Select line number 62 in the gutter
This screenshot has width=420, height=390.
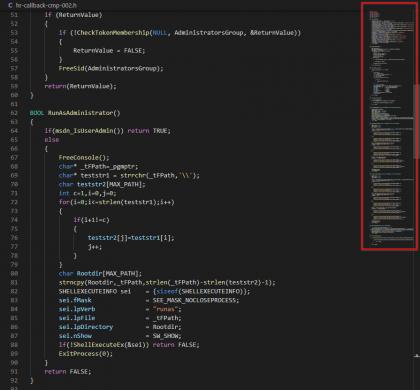tap(14, 113)
